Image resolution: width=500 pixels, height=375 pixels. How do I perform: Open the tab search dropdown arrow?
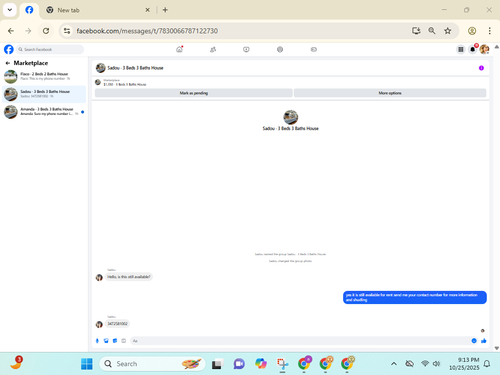click(10, 10)
